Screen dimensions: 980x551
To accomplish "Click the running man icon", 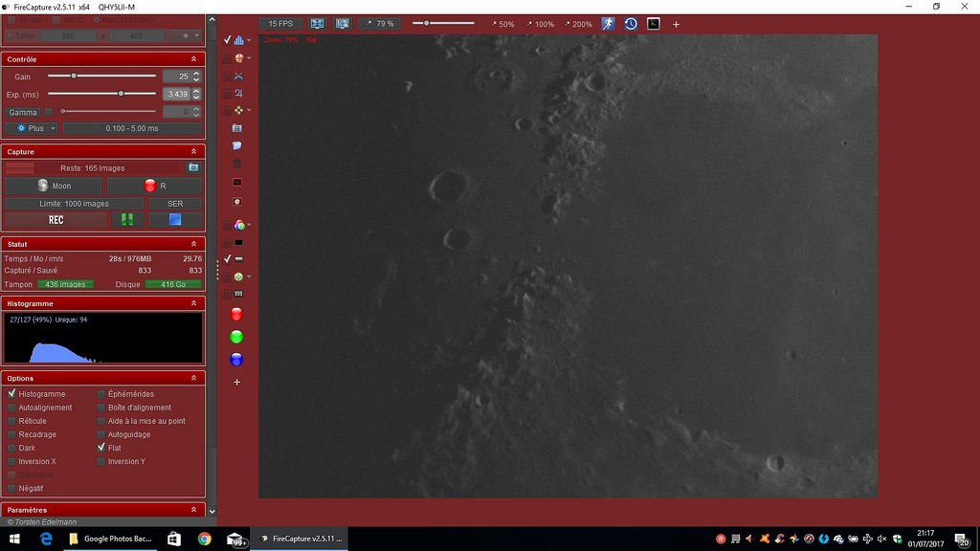I will (x=608, y=24).
